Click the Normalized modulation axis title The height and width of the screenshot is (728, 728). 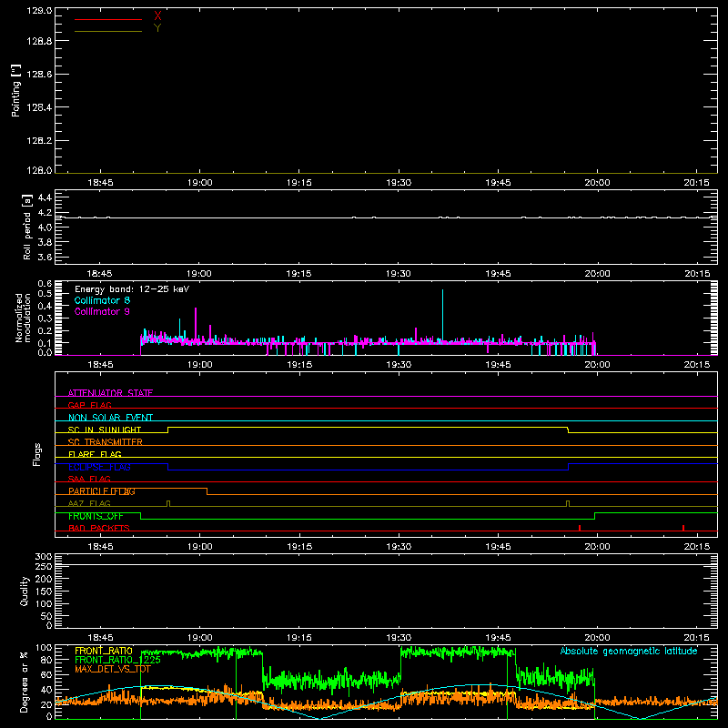[x=24, y=318]
